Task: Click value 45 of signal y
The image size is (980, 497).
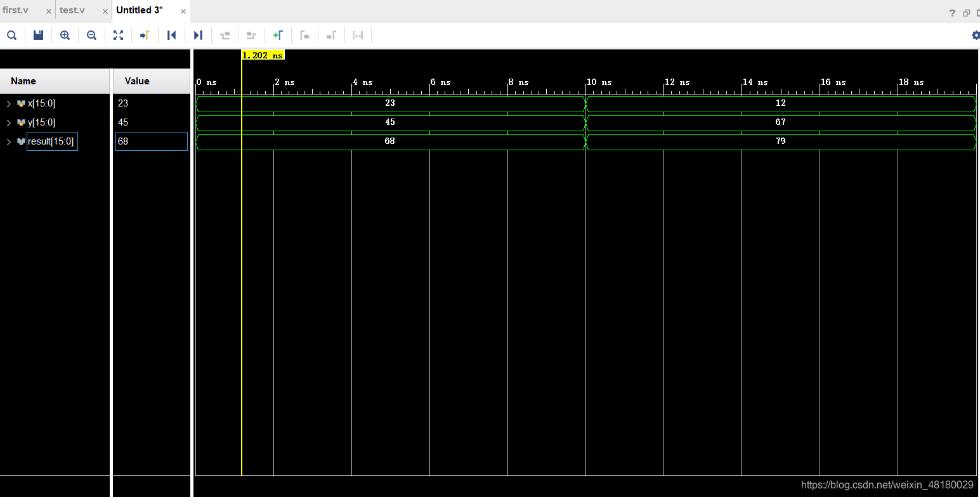Action: coord(123,122)
